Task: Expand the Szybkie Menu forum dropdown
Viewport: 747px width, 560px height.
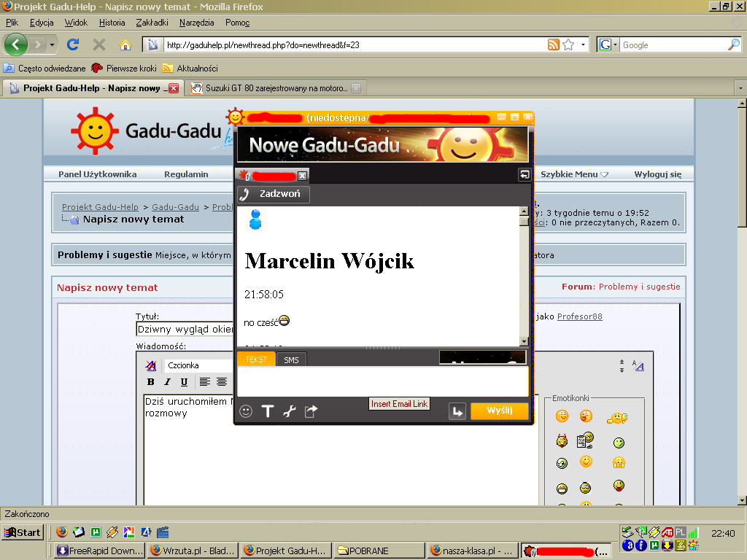Action: [x=574, y=174]
